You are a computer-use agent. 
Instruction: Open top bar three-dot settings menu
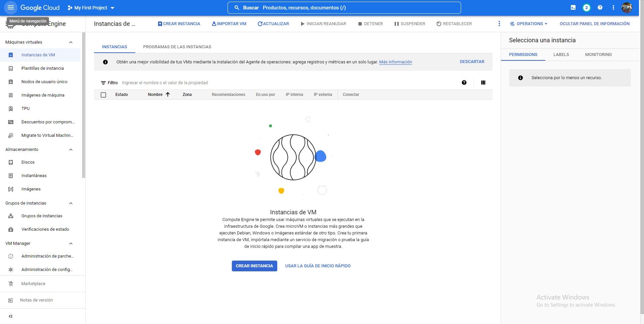click(x=613, y=7)
